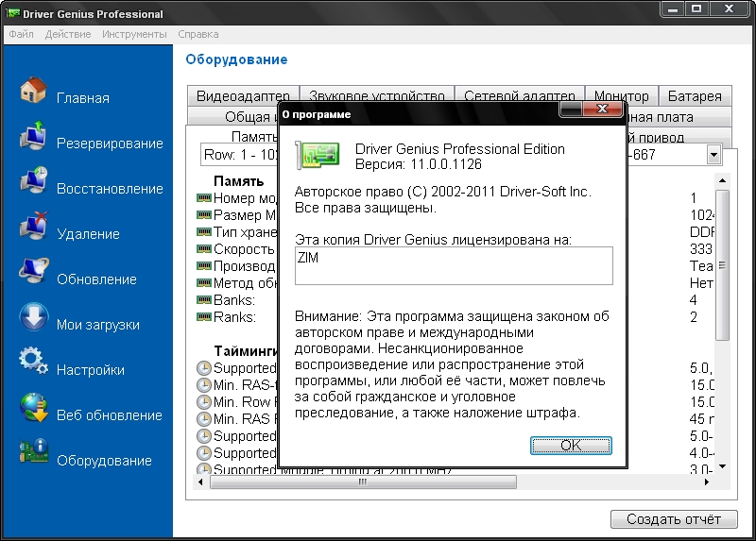The image size is (756, 541).
Task: Open the Справка menu
Action: pyautogui.click(x=198, y=34)
